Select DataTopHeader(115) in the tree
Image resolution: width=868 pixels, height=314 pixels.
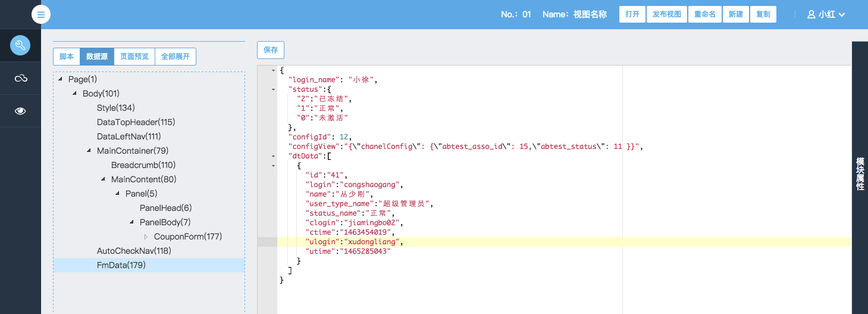[136, 122]
